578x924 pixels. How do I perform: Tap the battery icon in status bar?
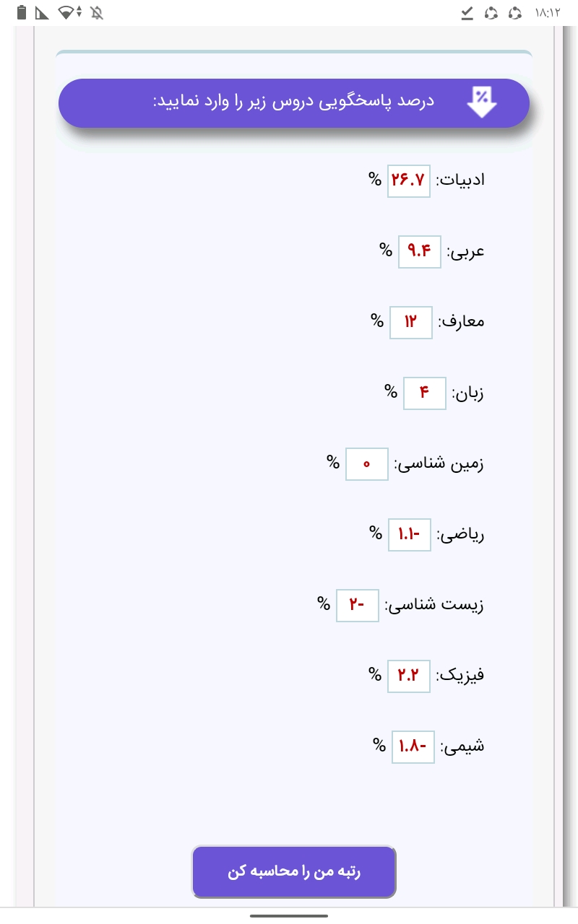click(22, 12)
